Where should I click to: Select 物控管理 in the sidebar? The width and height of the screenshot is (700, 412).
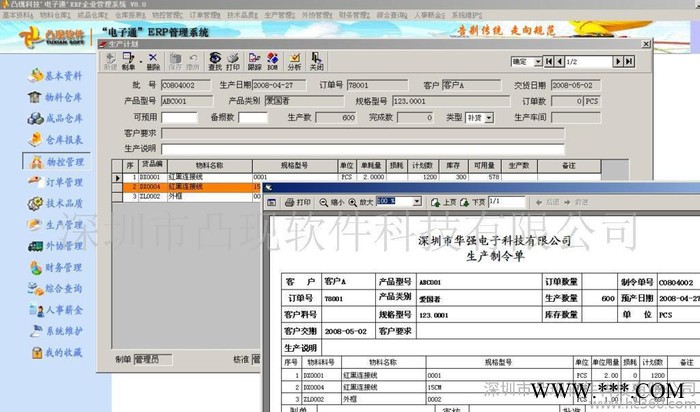point(56,161)
